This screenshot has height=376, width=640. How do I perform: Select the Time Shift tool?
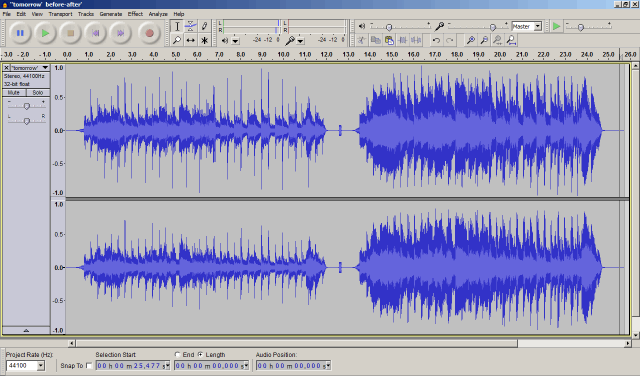pyautogui.click(x=191, y=40)
